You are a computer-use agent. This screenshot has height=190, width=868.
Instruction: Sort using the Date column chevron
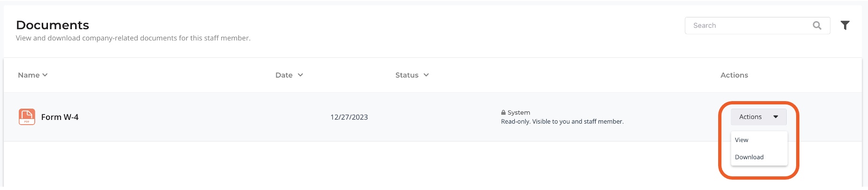300,75
